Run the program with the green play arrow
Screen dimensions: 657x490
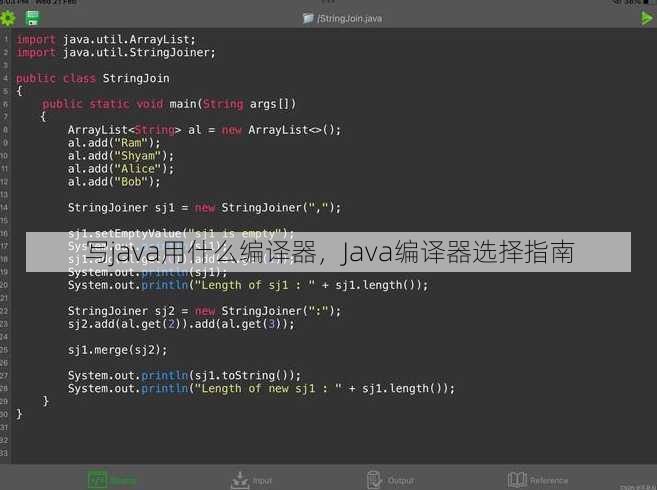coord(647,18)
